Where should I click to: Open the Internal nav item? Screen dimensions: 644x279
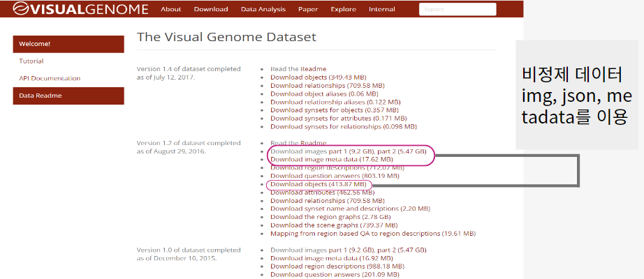(382, 10)
